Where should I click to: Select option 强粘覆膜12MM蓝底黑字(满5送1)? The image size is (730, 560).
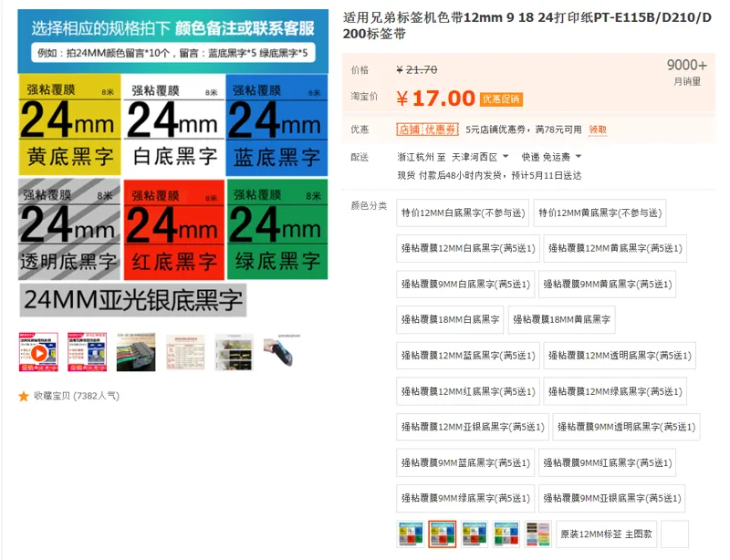click(x=468, y=356)
